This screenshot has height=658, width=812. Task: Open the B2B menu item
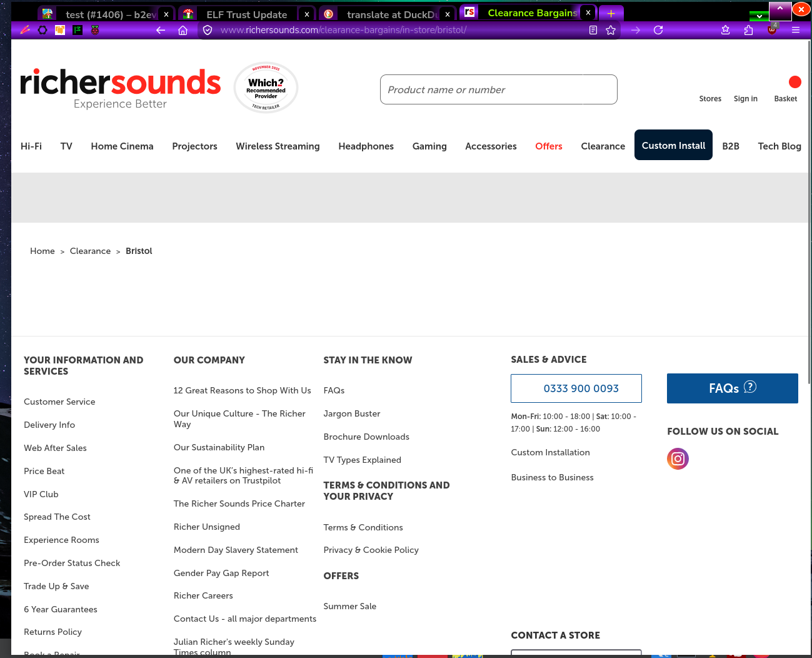(731, 146)
